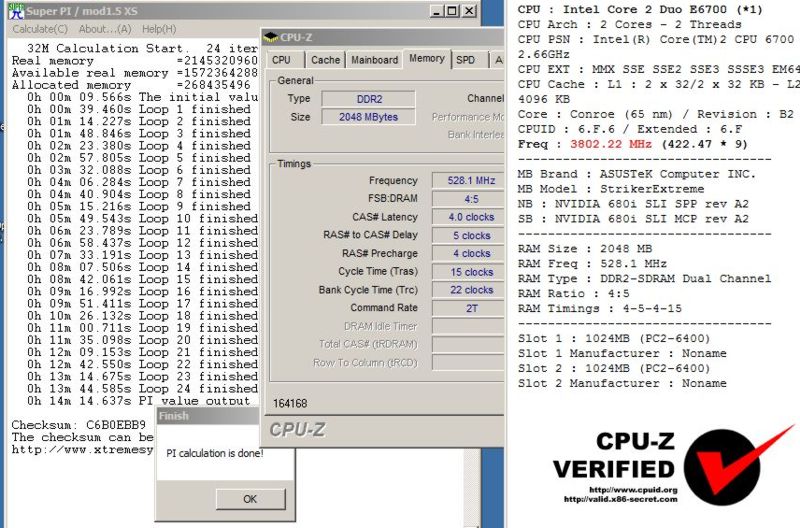800x528 pixels.
Task: Click the FSB:DRAM value 4:5
Action: (x=468, y=199)
